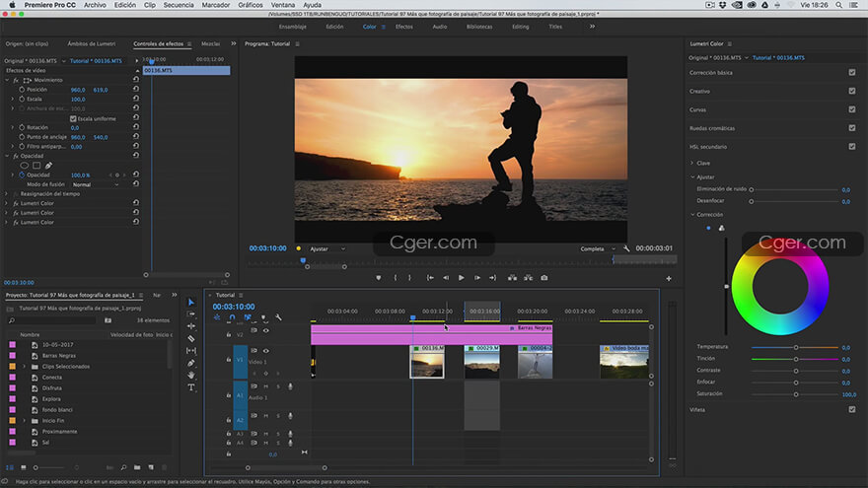The image size is (868, 488).
Task: Step forward one frame
Action: (x=477, y=278)
